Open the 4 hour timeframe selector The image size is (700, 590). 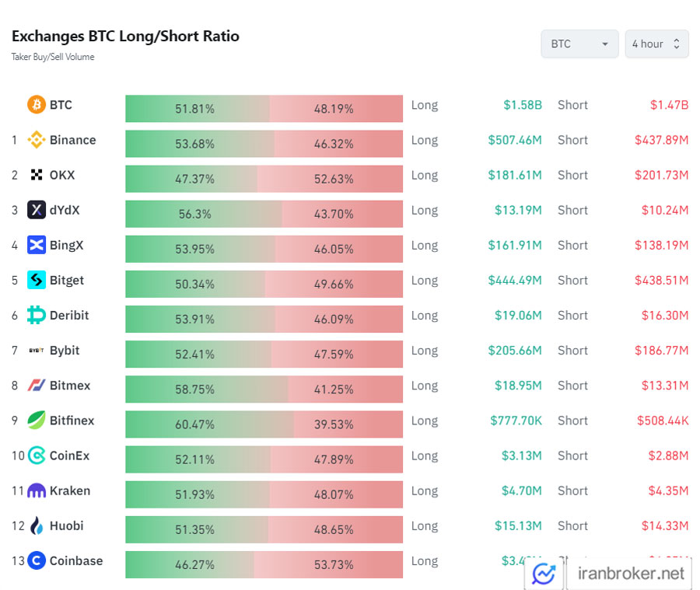(x=656, y=44)
